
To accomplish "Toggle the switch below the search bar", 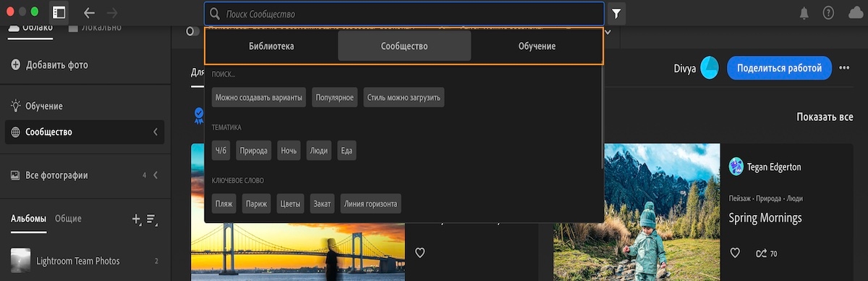I will coord(193,31).
